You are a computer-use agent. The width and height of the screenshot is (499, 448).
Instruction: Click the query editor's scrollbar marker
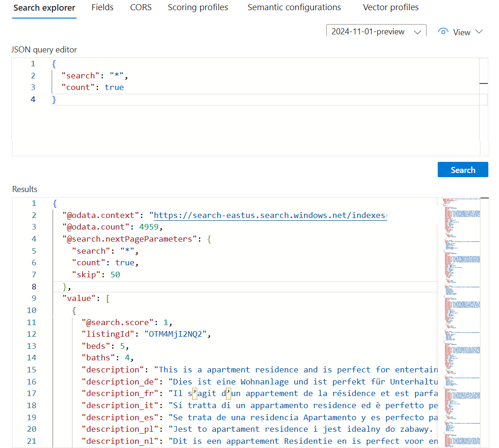[483, 83]
